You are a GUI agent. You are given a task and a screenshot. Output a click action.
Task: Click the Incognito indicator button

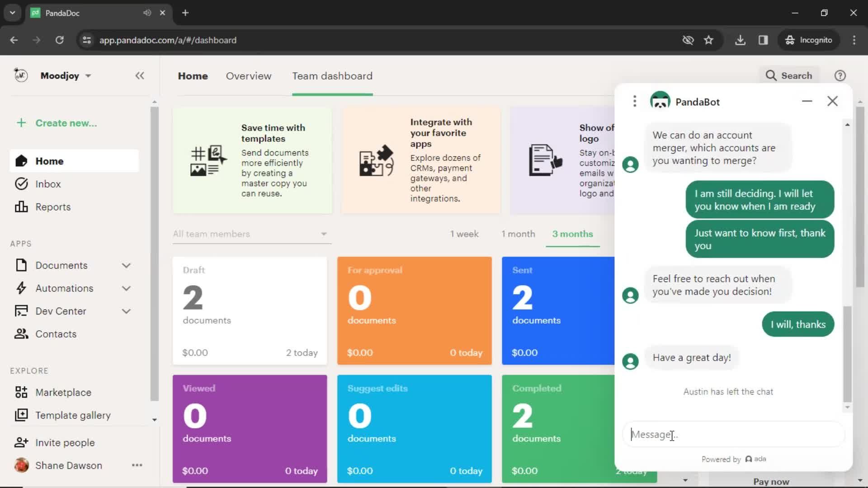(x=809, y=40)
